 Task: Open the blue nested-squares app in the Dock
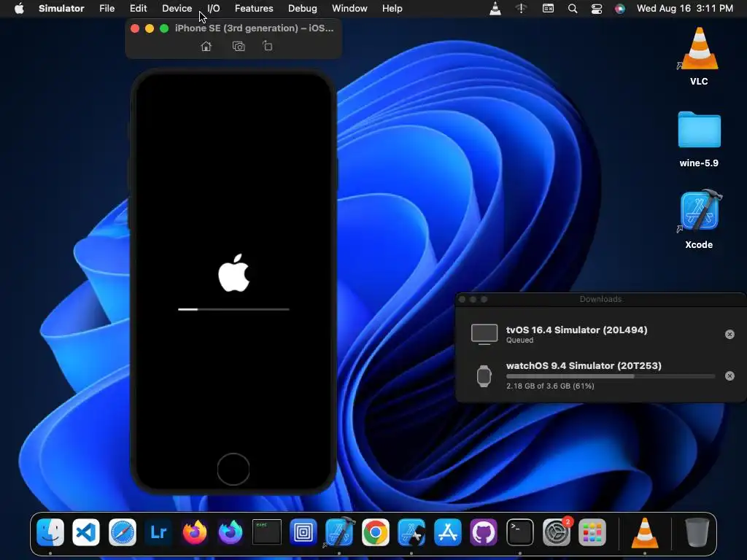[303, 532]
